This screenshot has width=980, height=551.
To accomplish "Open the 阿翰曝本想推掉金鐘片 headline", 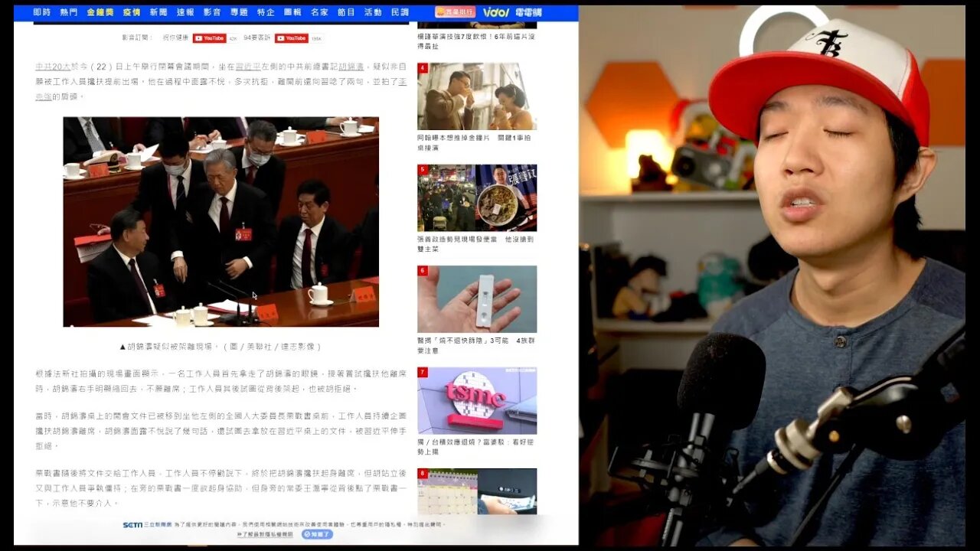I will pos(474,142).
